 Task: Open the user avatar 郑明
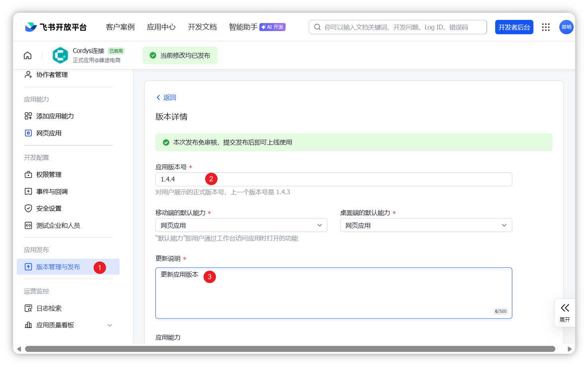pyautogui.click(x=566, y=27)
